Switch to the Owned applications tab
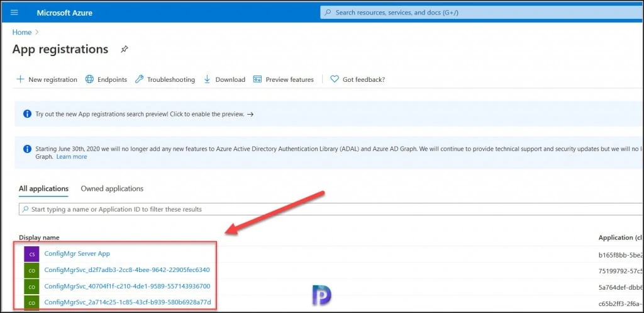644x313 pixels. click(112, 189)
